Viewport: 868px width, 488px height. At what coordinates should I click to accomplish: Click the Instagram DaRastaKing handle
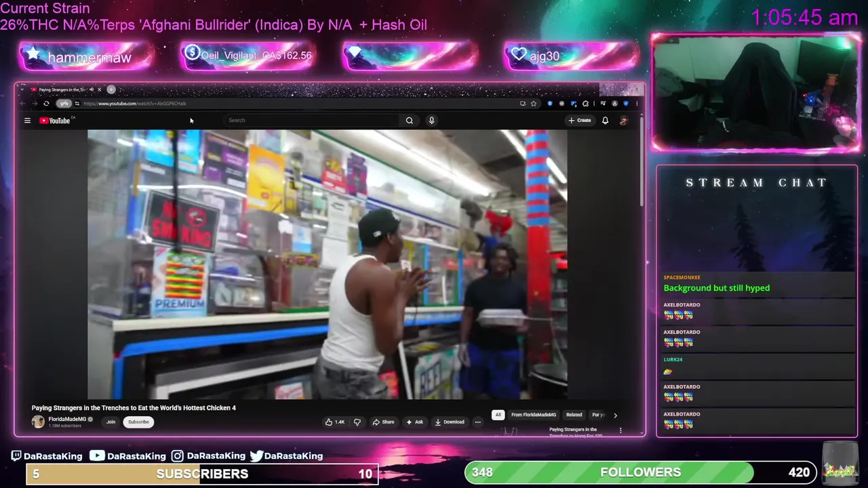(208, 456)
